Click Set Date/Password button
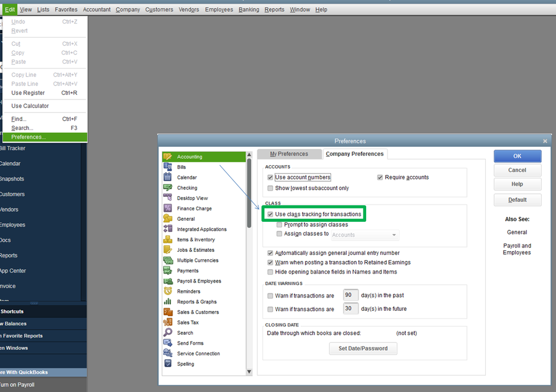The height and width of the screenshot is (392, 556). click(x=363, y=349)
